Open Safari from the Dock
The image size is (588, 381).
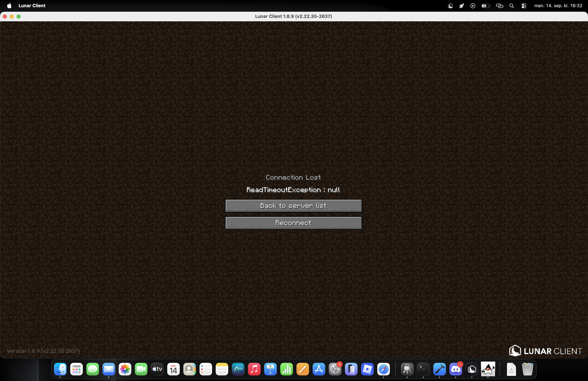[383, 369]
